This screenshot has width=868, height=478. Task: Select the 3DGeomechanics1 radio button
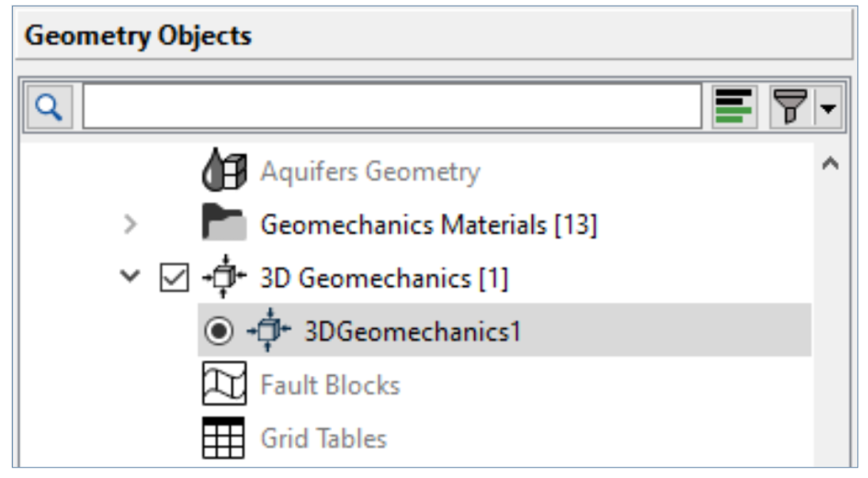[219, 331]
